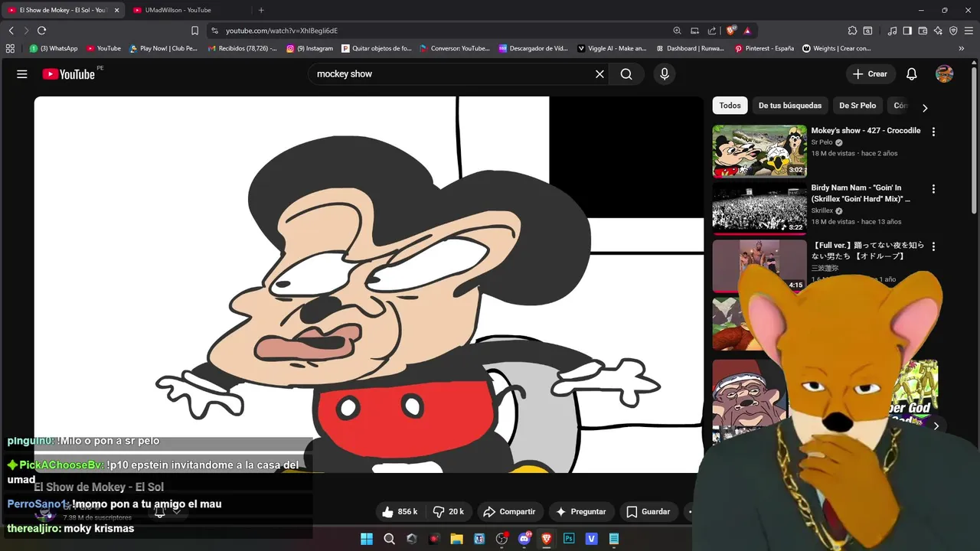Viewport: 980px width, 551px height.
Task: Open the extensions puzzle icon
Action: [x=852, y=31]
